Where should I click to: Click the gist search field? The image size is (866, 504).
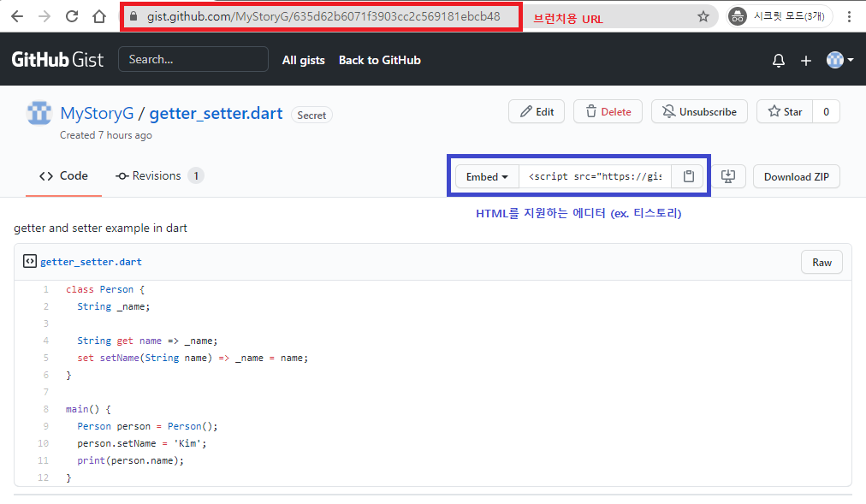(193, 60)
